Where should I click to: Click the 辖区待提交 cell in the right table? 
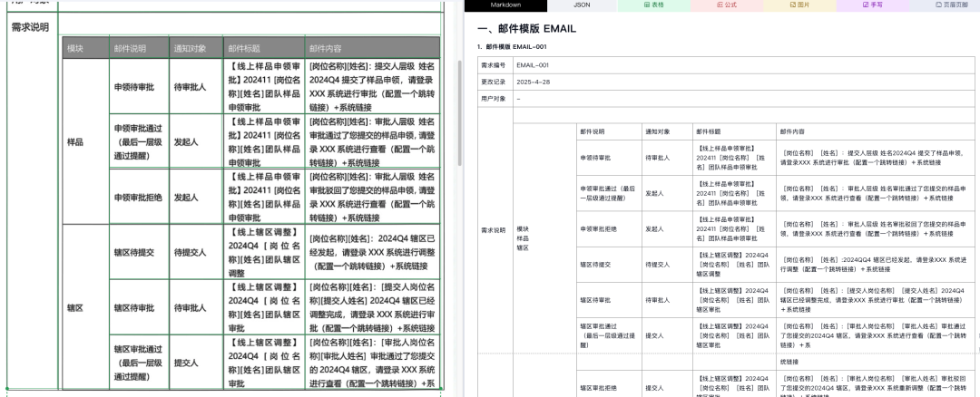(x=610, y=265)
